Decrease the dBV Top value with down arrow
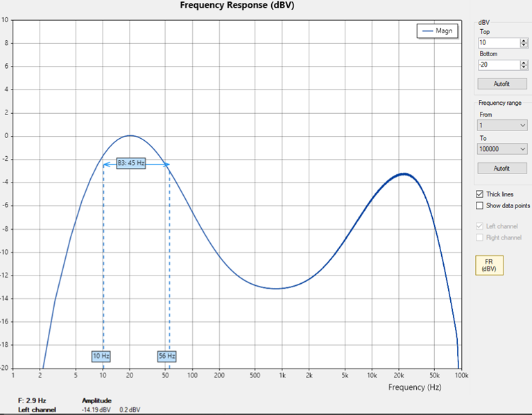This screenshot has width=532, height=415. pos(524,45)
